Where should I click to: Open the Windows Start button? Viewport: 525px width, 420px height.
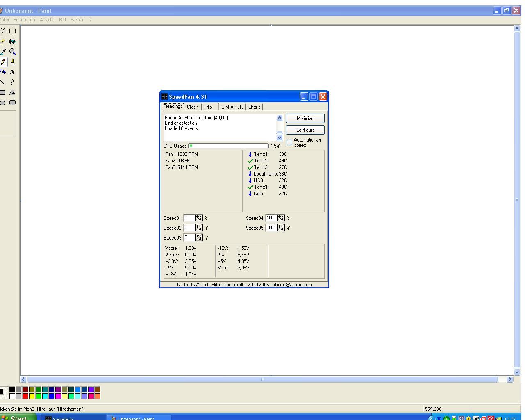click(17, 418)
